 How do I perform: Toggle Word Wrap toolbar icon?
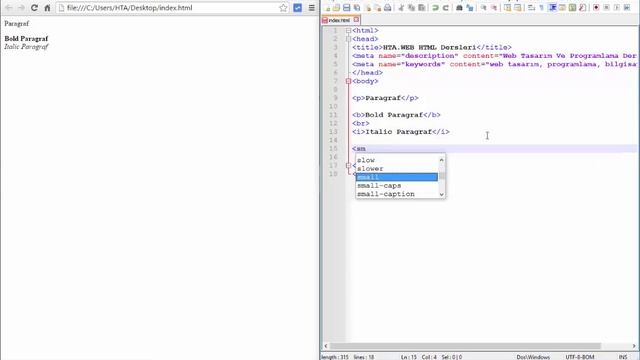point(531,8)
